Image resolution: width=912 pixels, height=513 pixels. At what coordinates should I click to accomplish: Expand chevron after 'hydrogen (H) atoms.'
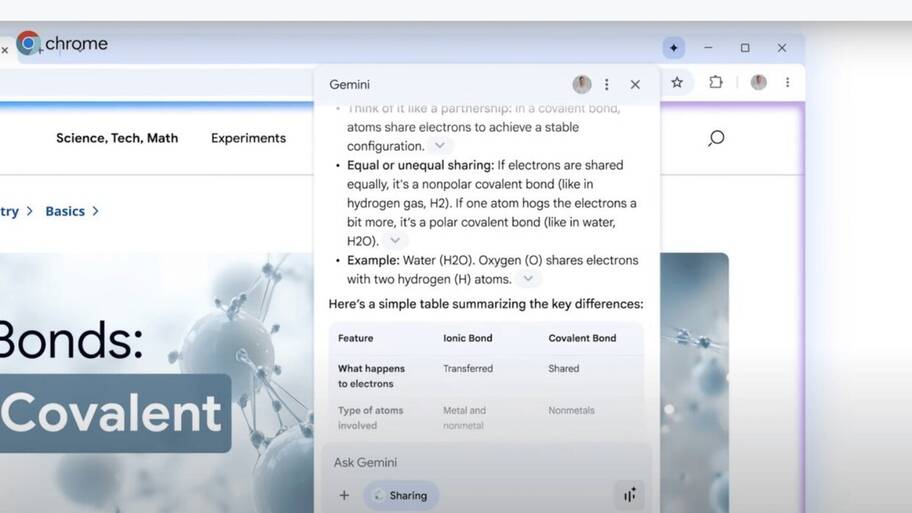click(528, 279)
